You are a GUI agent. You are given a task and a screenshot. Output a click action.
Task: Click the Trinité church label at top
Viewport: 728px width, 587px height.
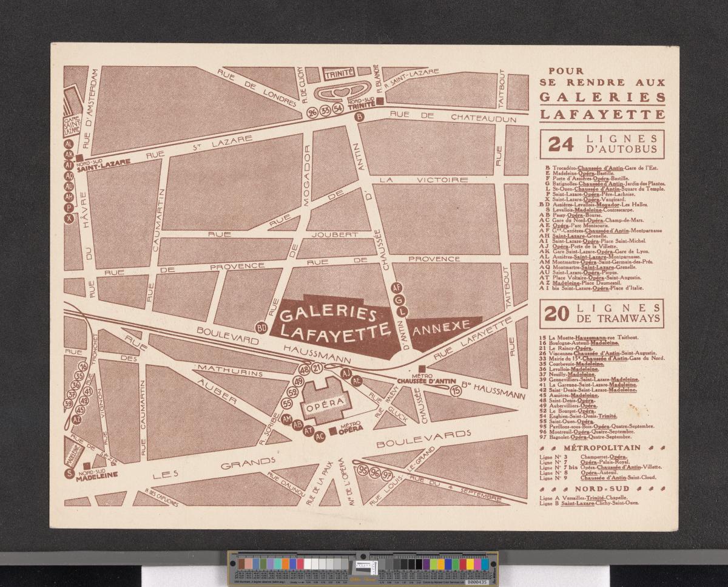tap(339, 75)
